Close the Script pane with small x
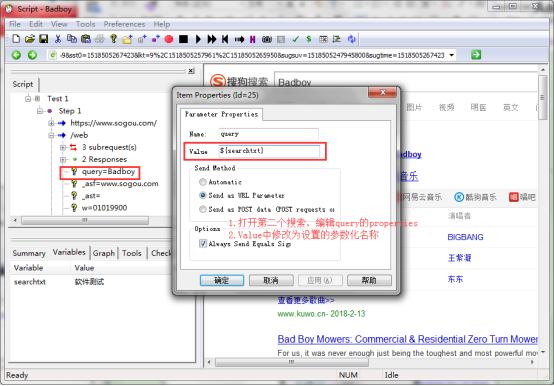 (191, 71)
